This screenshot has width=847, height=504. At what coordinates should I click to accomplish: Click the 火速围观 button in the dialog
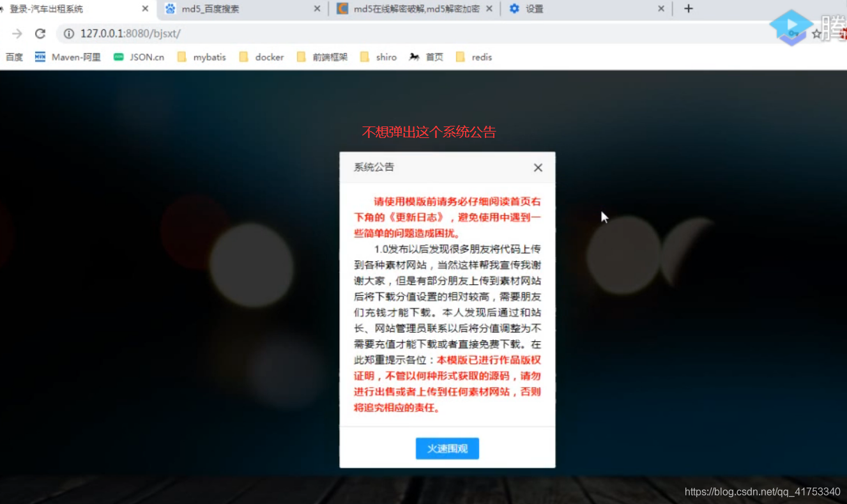[x=447, y=448]
